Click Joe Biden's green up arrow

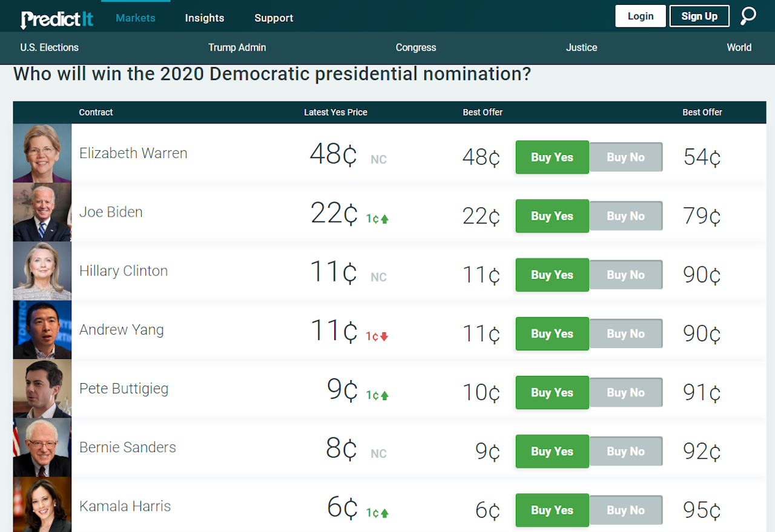[x=384, y=219]
